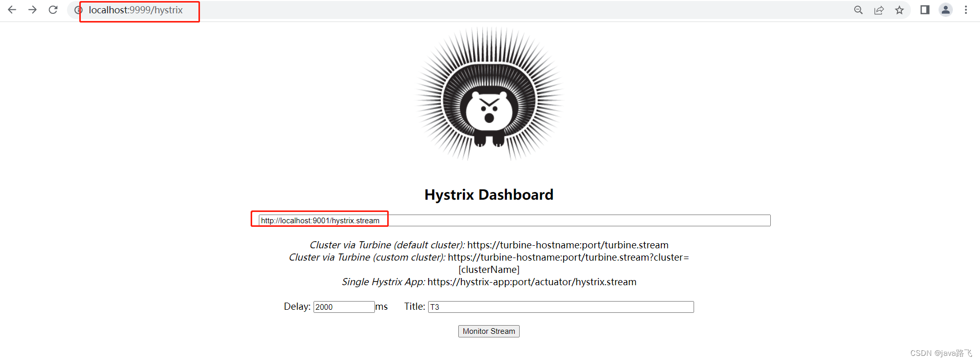Click the Hystrix porcupine logo
The width and height of the screenshot is (980, 362).
point(489,94)
